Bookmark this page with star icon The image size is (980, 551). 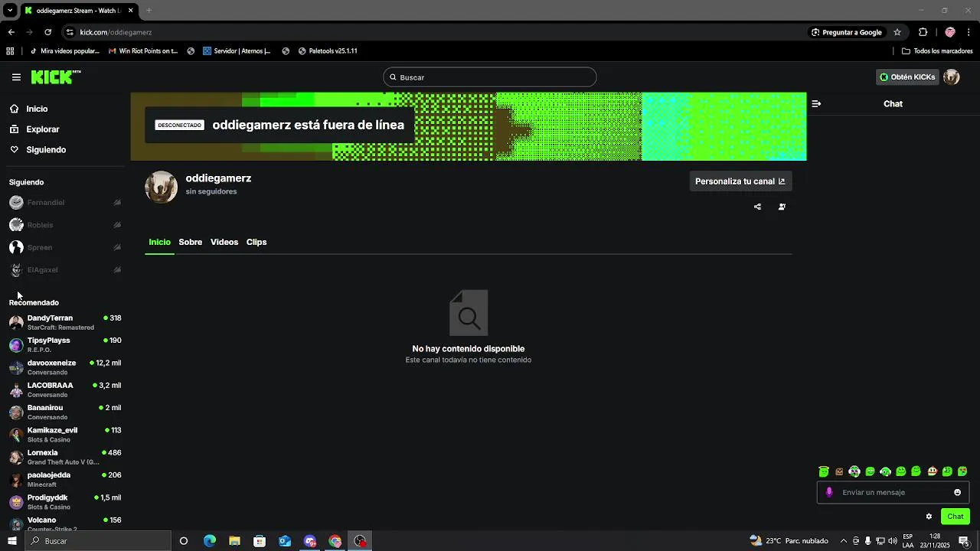pos(897,32)
